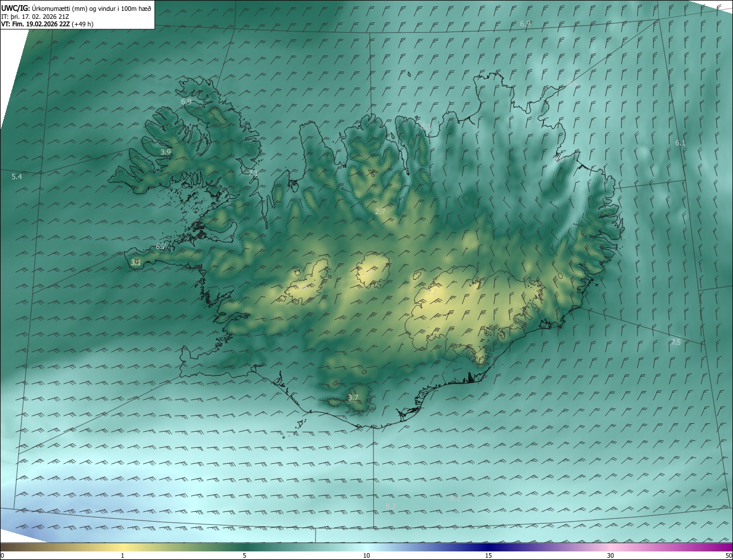Click the "3.9" value label on the map

pyautogui.click(x=165, y=152)
